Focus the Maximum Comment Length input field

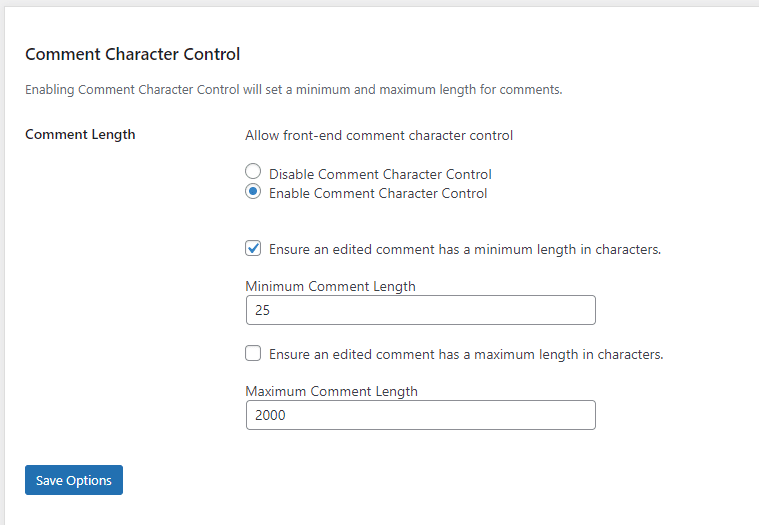pos(421,415)
